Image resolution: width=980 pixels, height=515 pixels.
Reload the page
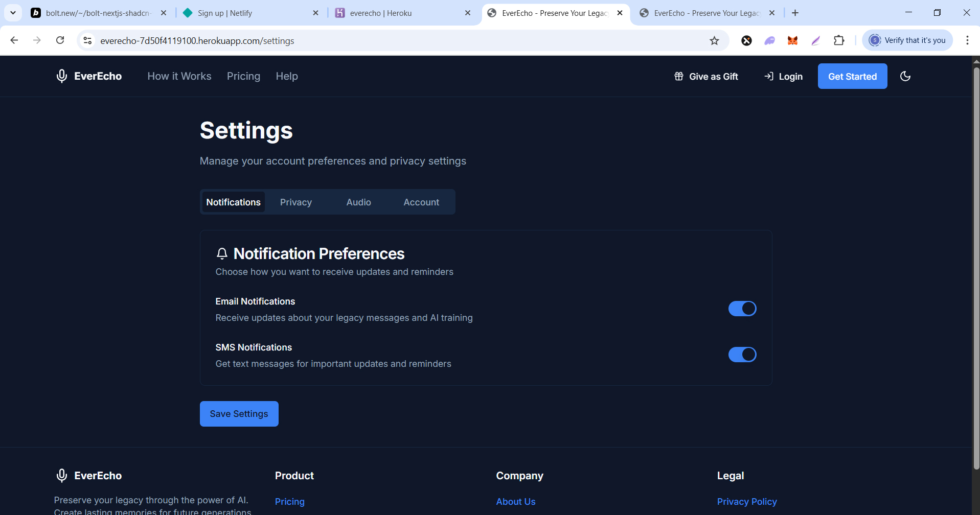(60, 40)
